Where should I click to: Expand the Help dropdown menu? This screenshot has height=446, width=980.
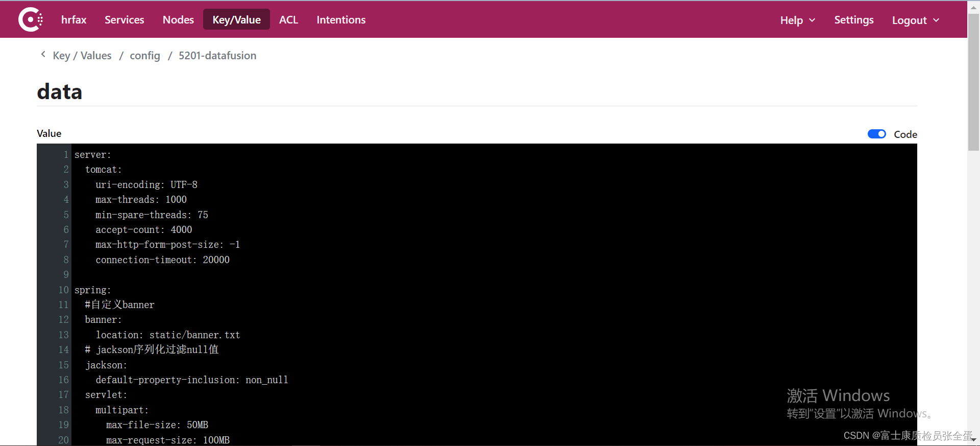[x=798, y=20]
